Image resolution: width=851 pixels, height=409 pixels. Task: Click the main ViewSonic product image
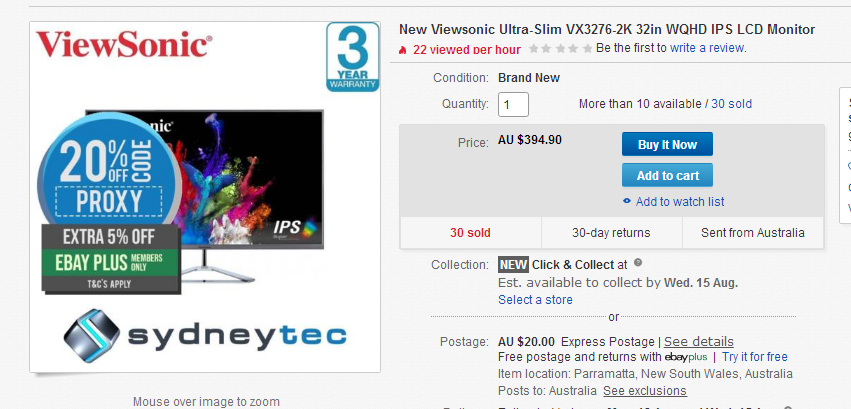click(205, 197)
